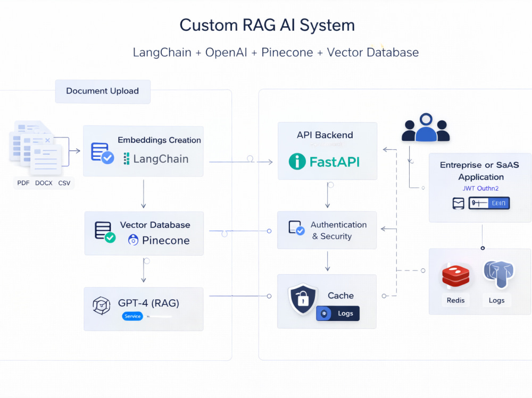Click the Pinecone text
Image resolution: width=532 pixels, height=398 pixels.
pyautogui.click(x=166, y=240)
